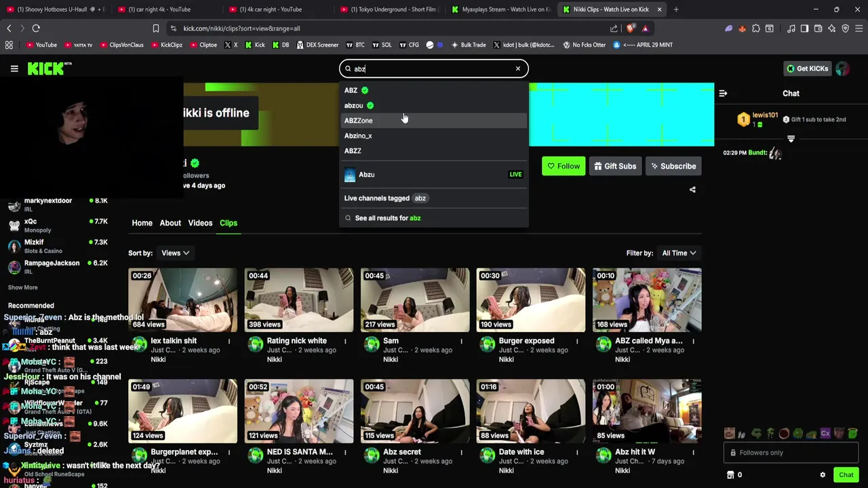Open options for 'Date with ice' clip
868x488 pixels.
pos(577,452)
